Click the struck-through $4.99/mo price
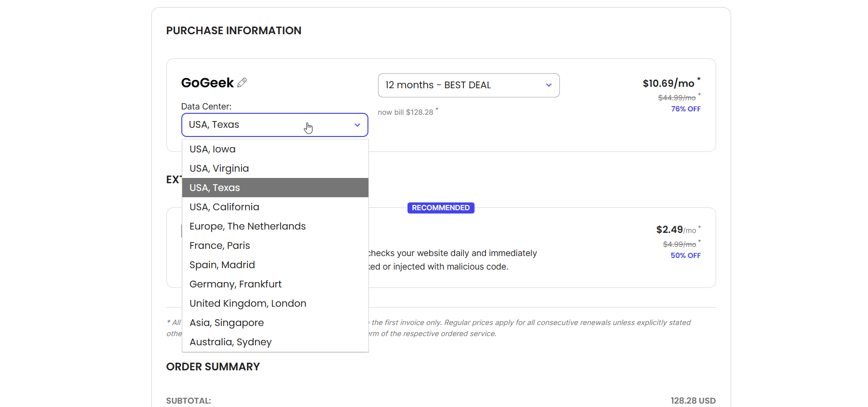Image resolution: width=868 pixels, height=407 pixels. (x=679, y=244)
